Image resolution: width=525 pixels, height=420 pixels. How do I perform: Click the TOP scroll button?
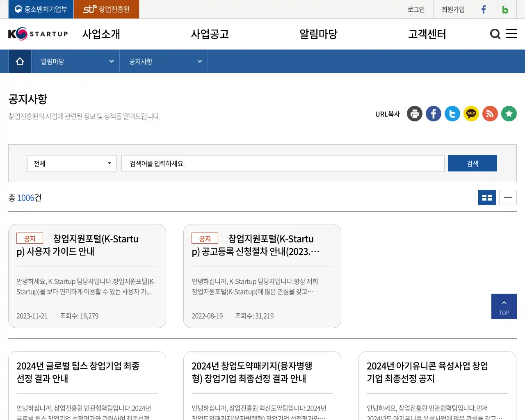[504, 306]
